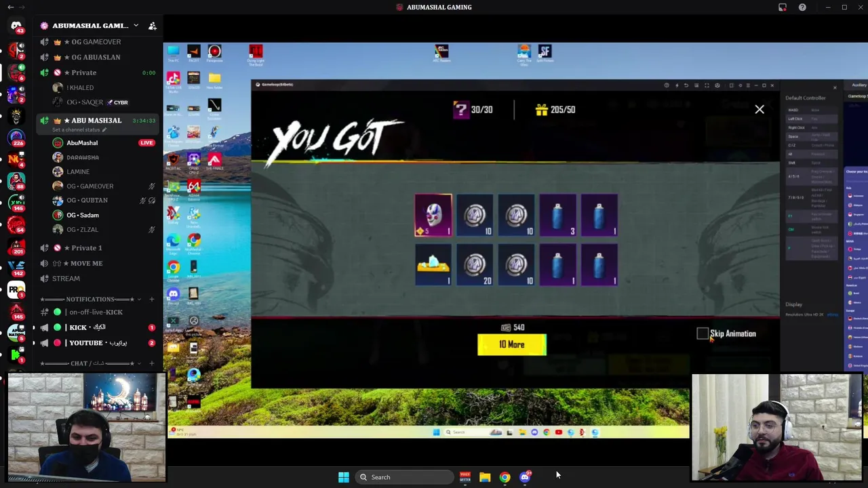Select user DARAWSHA in voice channel

point(83,157)
